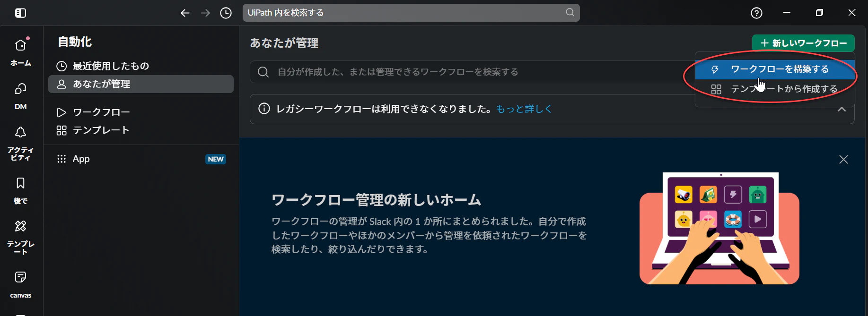Click the 新しいワークフロー button
The height and width of the screenshot is (316, 868).
[x=803, y=43]
